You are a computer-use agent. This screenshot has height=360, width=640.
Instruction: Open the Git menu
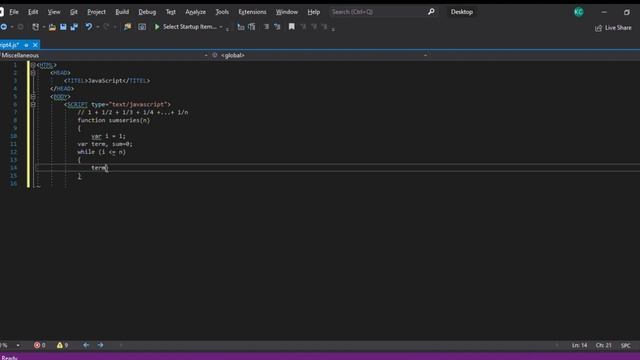click(x=73, y=12)
